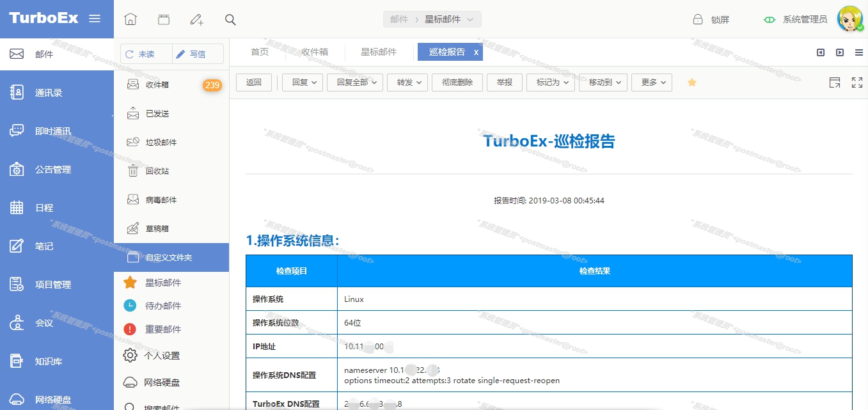
Task: Click the green eye icon
Action: tap(769, 19)
